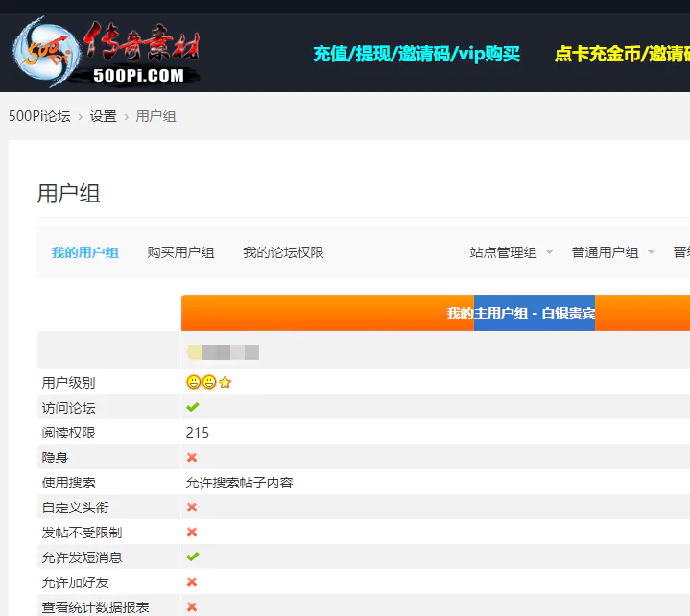Expand the 站点管理组 dropdown

[504, 252]
